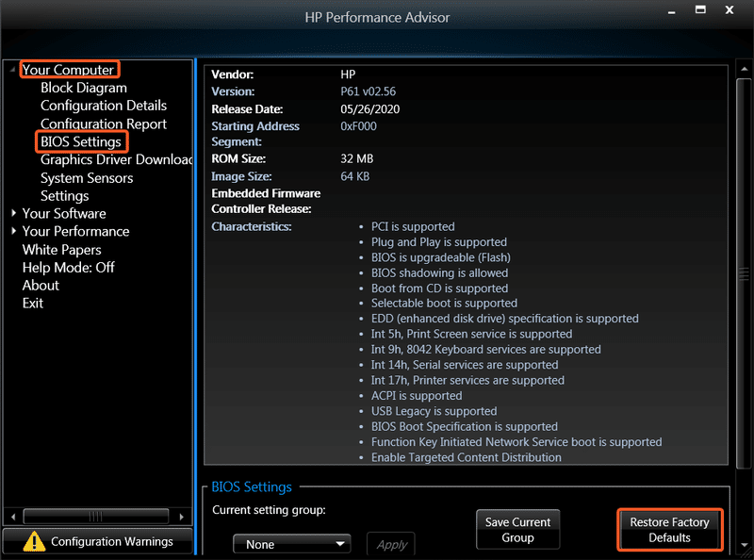Open System Sensors page
The image size is (754, 560).
(87, 178)
